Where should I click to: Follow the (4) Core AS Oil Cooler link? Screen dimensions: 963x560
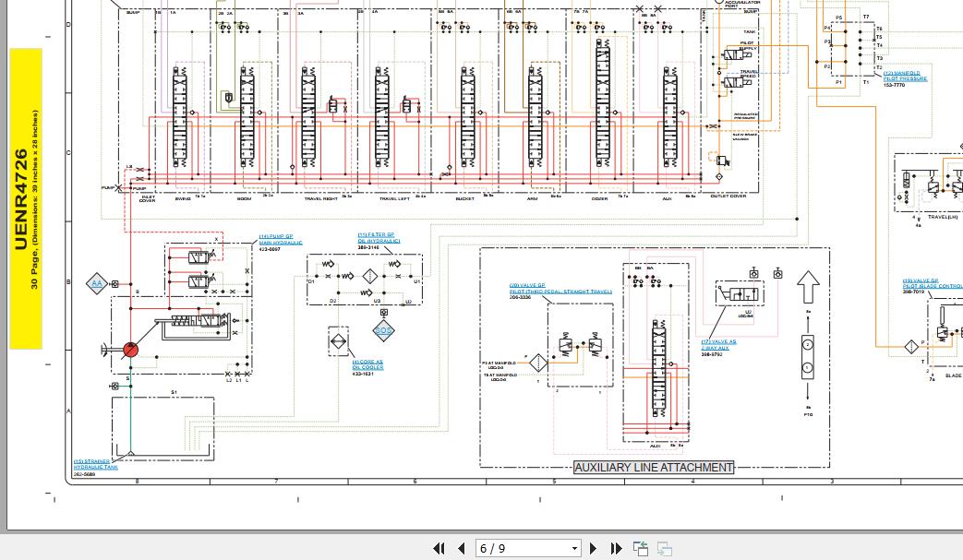367,364
